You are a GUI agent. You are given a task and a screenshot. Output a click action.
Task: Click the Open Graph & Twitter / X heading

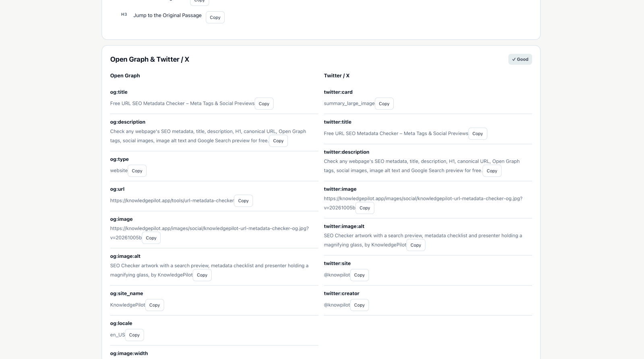(150, 59)
